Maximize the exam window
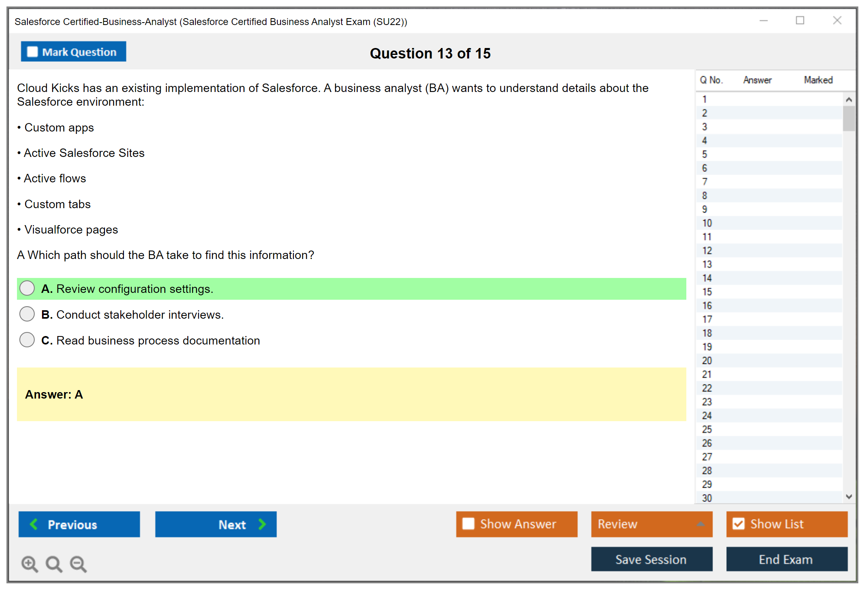The height and width of the screenshot is (593, 868). click(x=800, y=21)
